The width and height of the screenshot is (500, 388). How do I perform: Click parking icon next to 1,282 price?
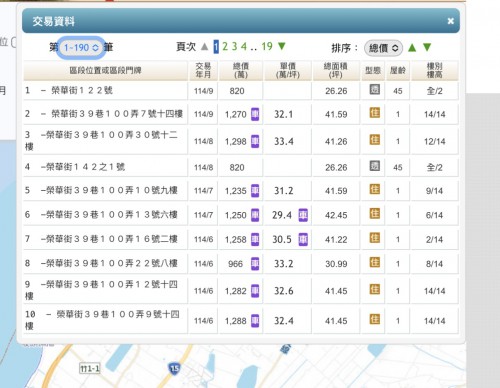pyautogui.click(x=255, y=291)
